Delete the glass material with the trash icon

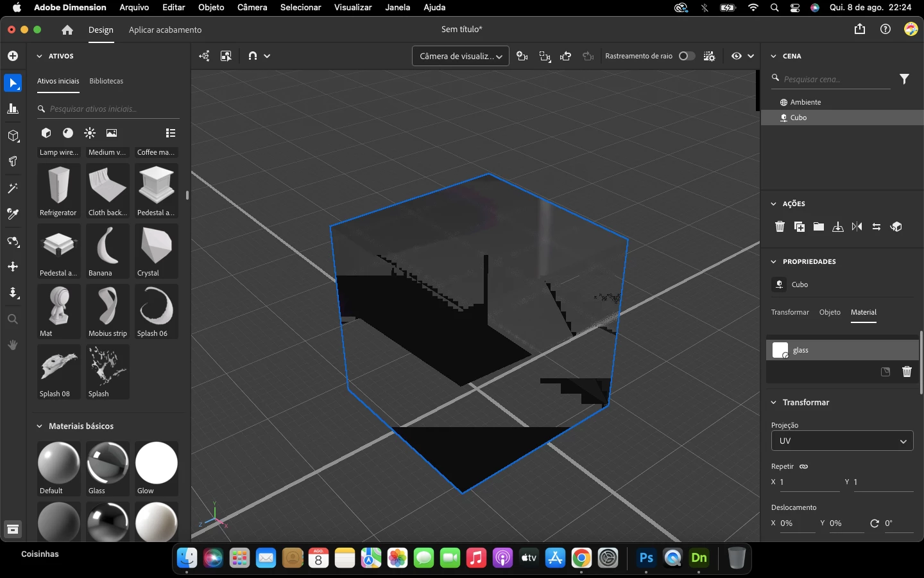click(x=907, y=372)
